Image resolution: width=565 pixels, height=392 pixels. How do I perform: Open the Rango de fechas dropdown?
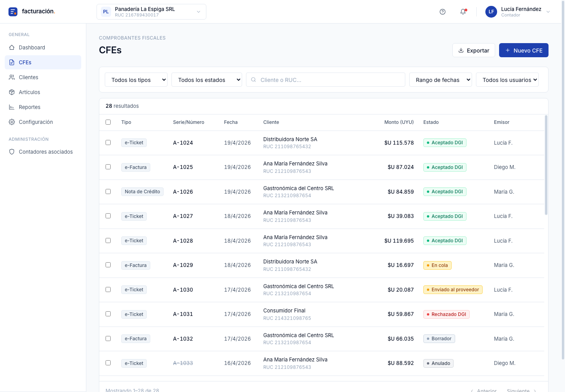[441, 80]
